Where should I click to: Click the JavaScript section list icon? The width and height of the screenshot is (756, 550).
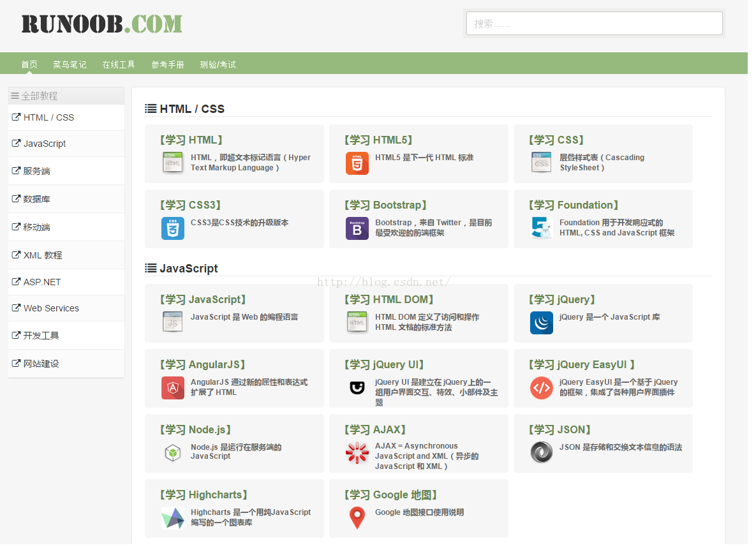(152, 271)
